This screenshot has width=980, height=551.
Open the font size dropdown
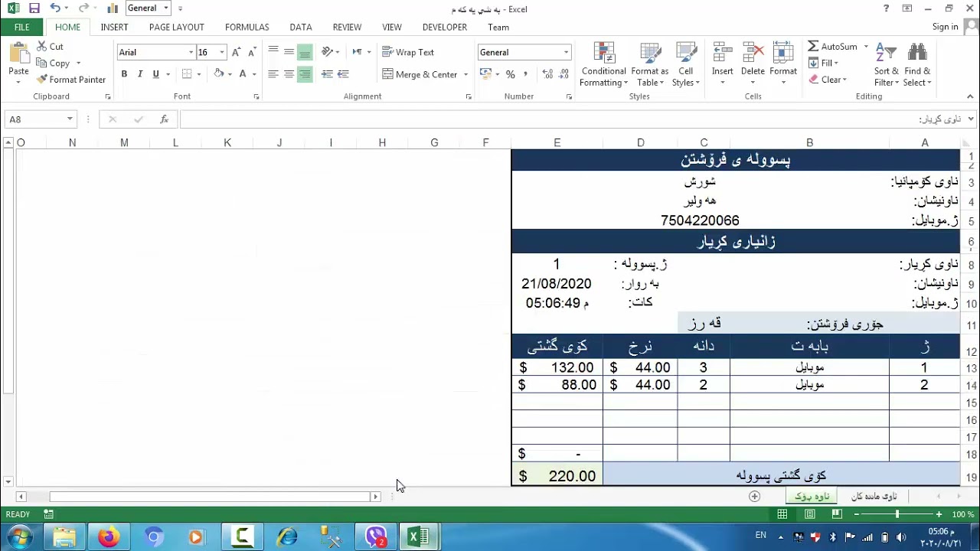click(x=222, y=52)
